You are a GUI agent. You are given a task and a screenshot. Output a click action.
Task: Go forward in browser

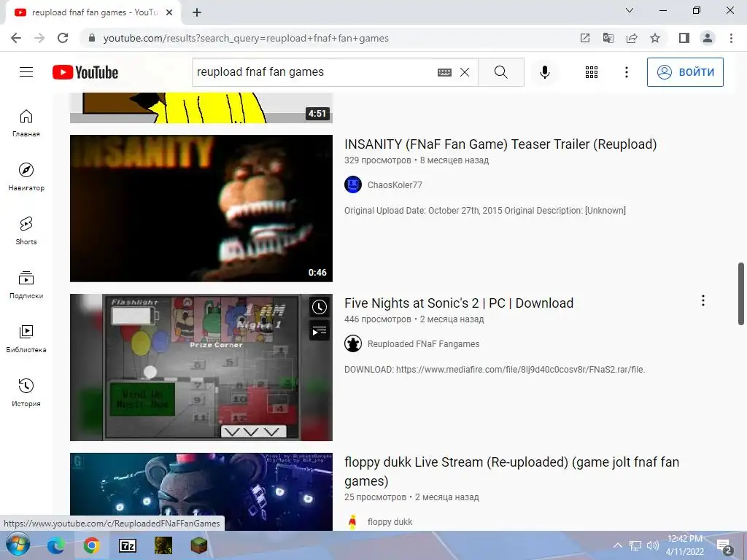click(x=39, y=38)
